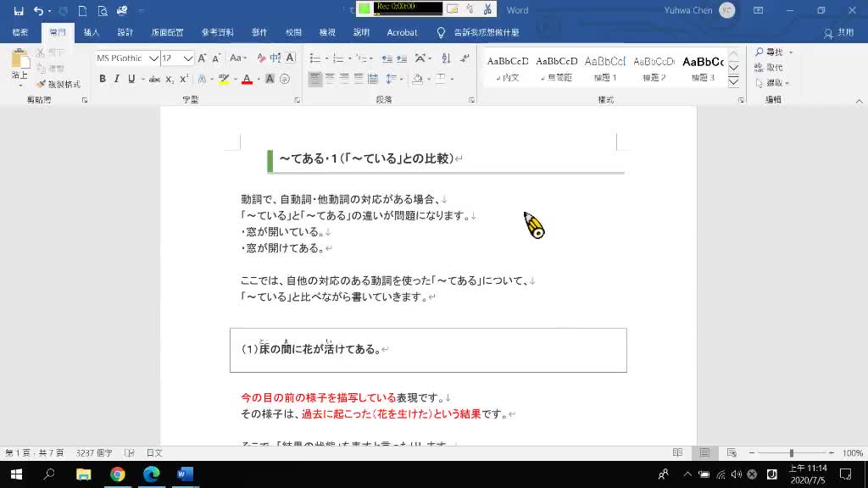Click 取代 (Replace) in editing group
The height and width of the screenshot is (488, 868).
[769, 68]
